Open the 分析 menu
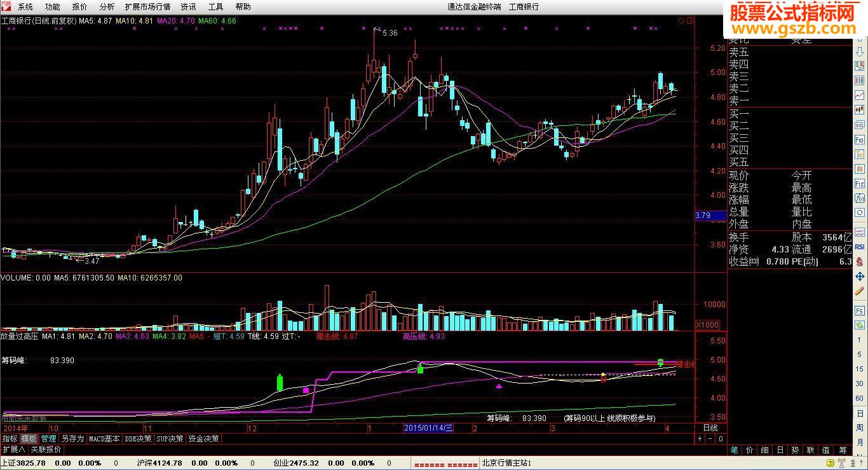 point(107,7)
